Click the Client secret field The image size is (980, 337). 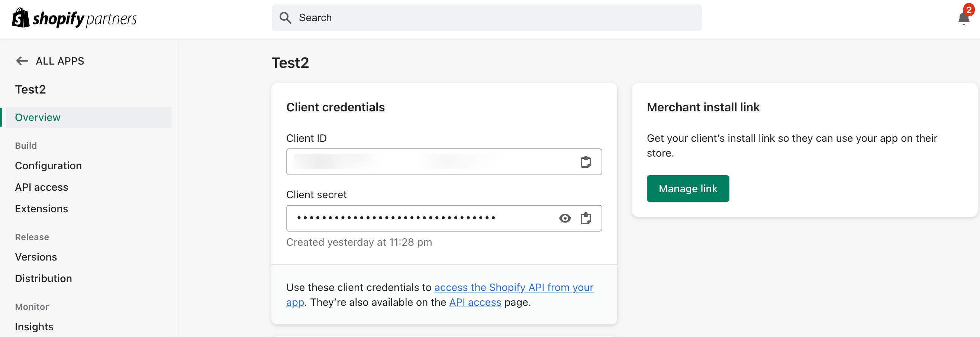point(419,218)
